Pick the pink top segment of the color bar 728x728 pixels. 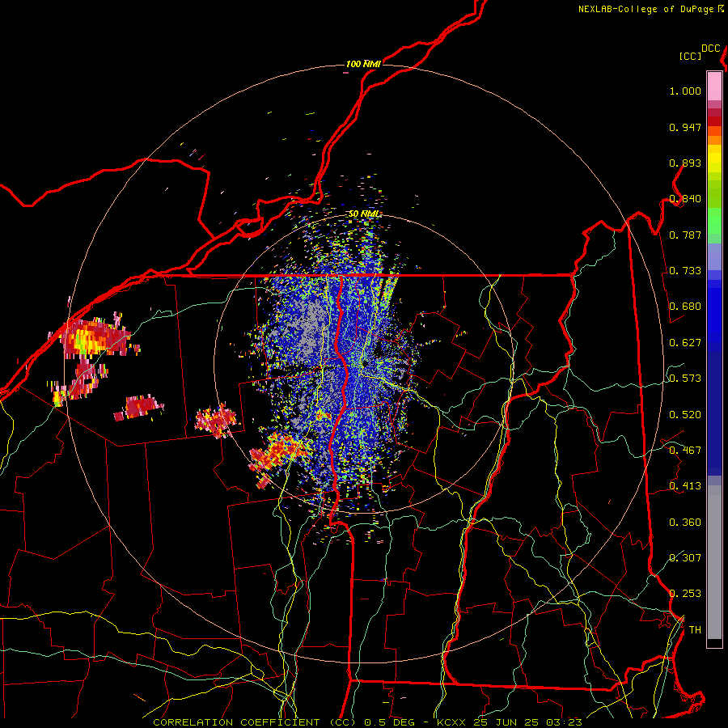pos(714,86)
